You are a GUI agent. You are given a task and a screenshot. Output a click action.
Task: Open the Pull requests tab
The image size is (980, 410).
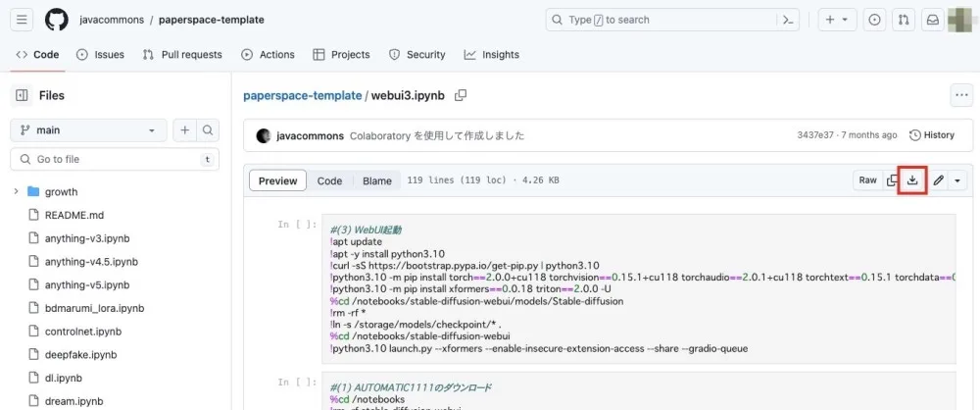click(182, 55)
